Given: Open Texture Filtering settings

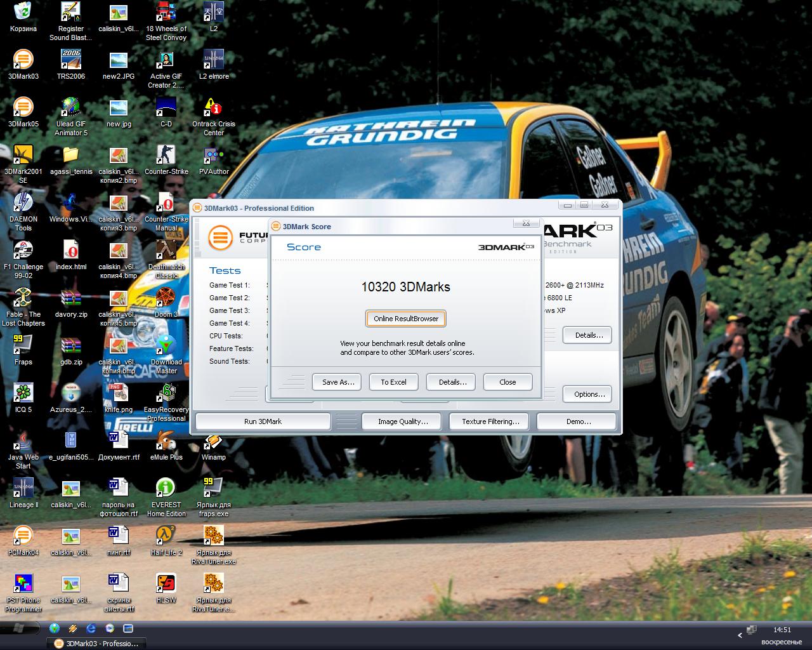Looking at the screenshot, I should [490, 421].
